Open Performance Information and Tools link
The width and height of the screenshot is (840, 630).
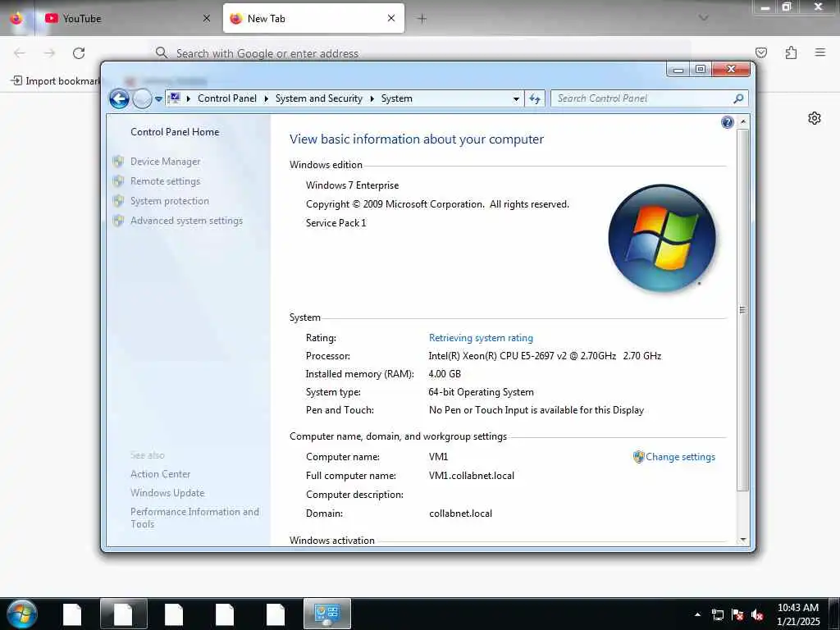[195, 518]
